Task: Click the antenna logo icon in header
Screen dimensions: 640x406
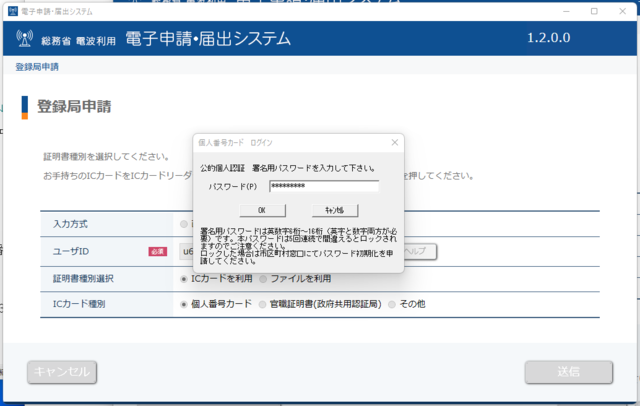Action: click(x=24, y=39)
